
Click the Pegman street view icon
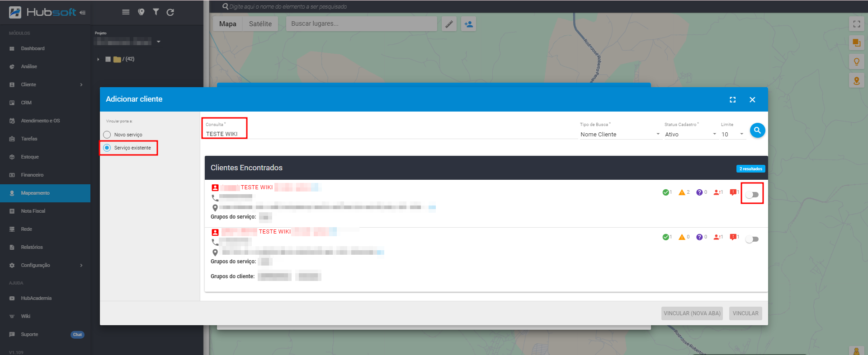pyautogui.click(x=856, y=351)
